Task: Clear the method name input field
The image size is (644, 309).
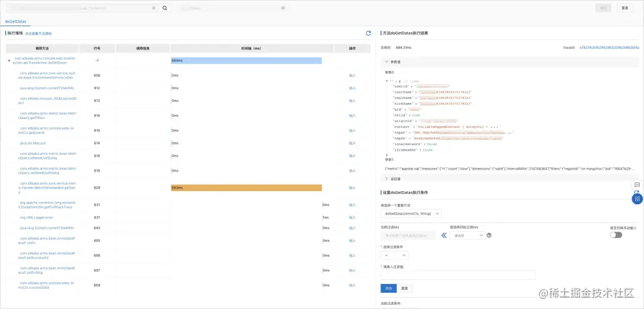Action: (283, 8)
